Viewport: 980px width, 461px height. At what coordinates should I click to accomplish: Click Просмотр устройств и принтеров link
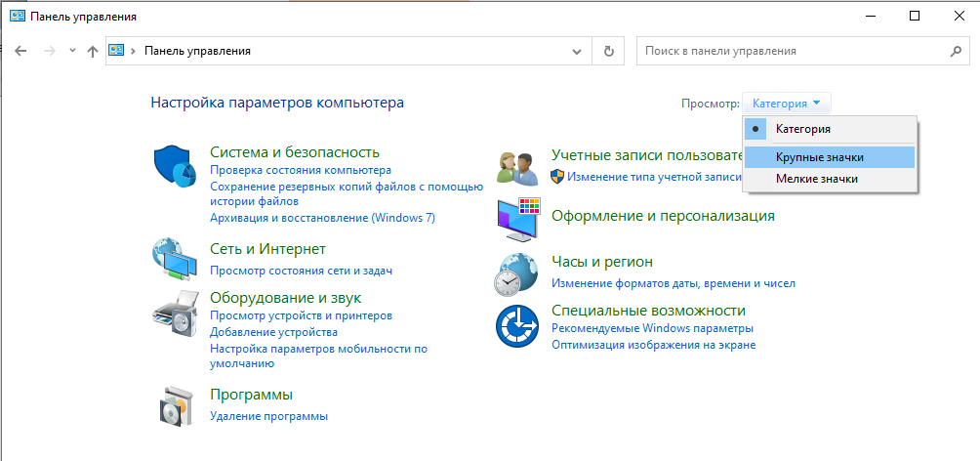(302, 315)
